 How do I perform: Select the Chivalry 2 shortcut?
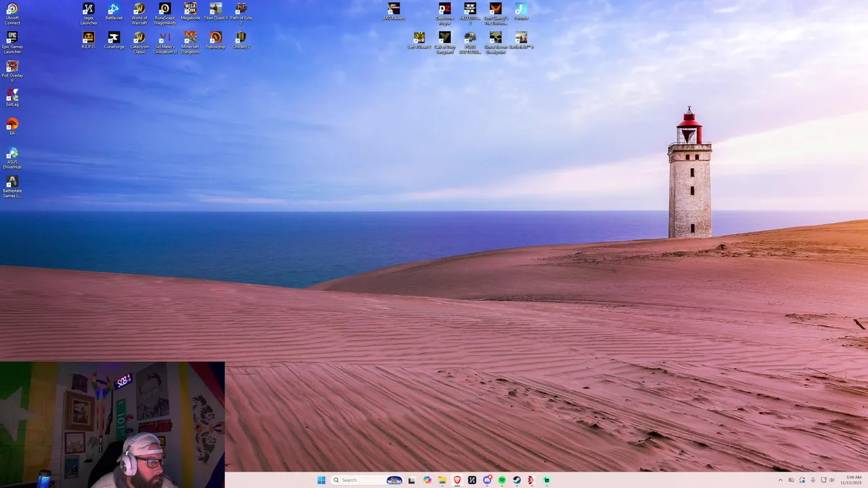[x=241, y=40]
